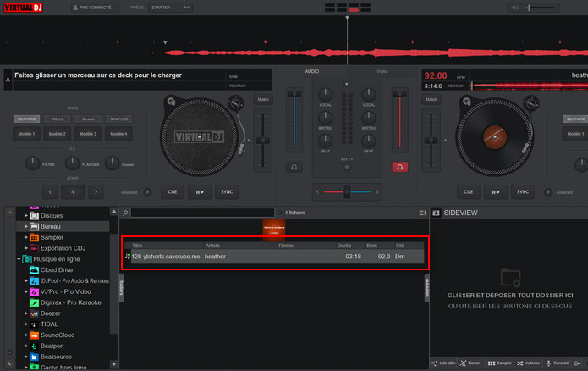Click the left deck CUE button
588x371 pixels.
coord(173,192)
